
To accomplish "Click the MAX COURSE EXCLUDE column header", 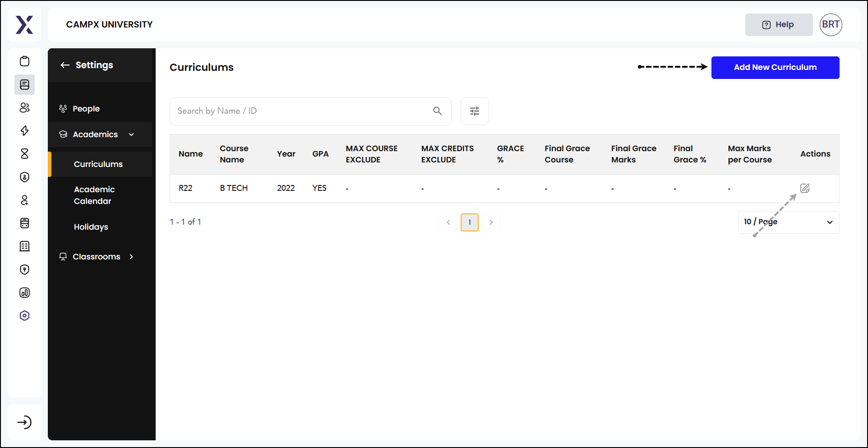I will (372, 154).
